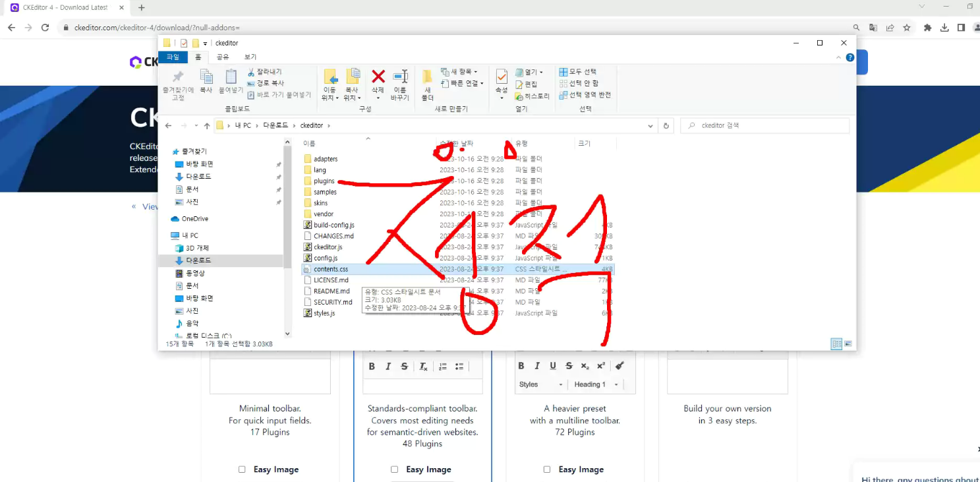
Task: Click the Chrome Downloads icon
Action: (x=944, y=28)
